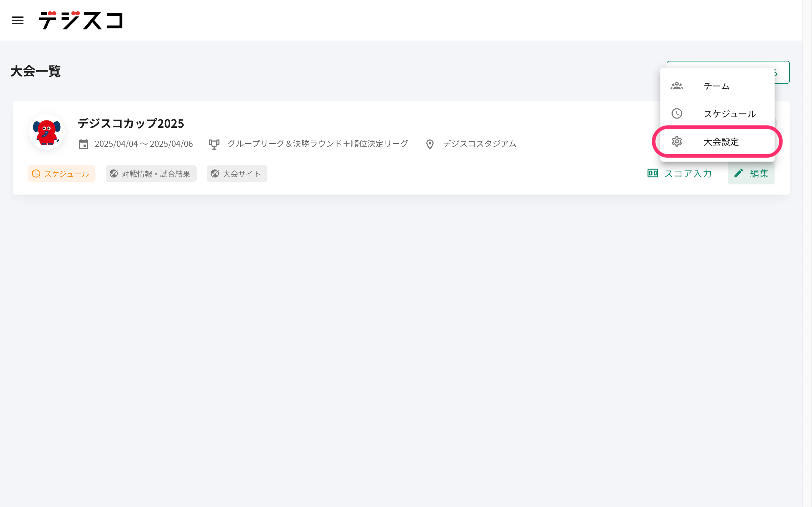Open the デジスコカップ2025 tournament title
The height and width of the screenshot is (507, 812).
131,123
